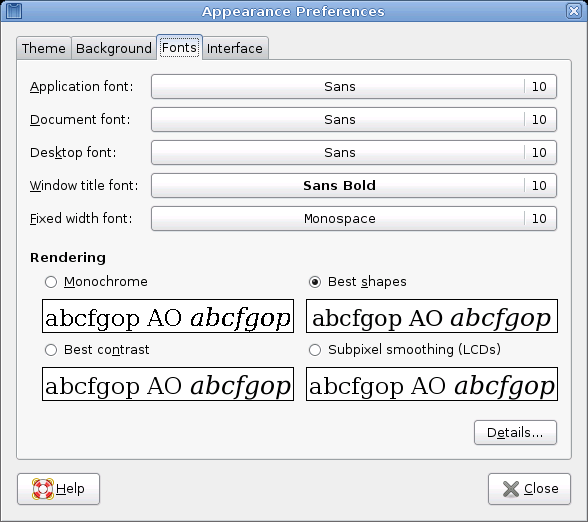Change the Document font Sans 10
Image resolution: width=588 pixels, height=522 pixels.
pyautogui.click(x=354, y=120)
